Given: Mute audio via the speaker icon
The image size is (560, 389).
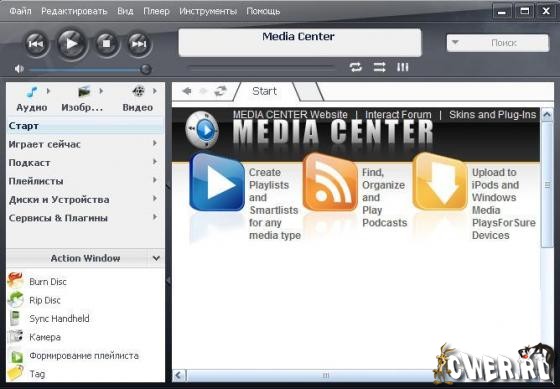Looking at the screenshot, I should pyautogui.click(x=19, y=69).
